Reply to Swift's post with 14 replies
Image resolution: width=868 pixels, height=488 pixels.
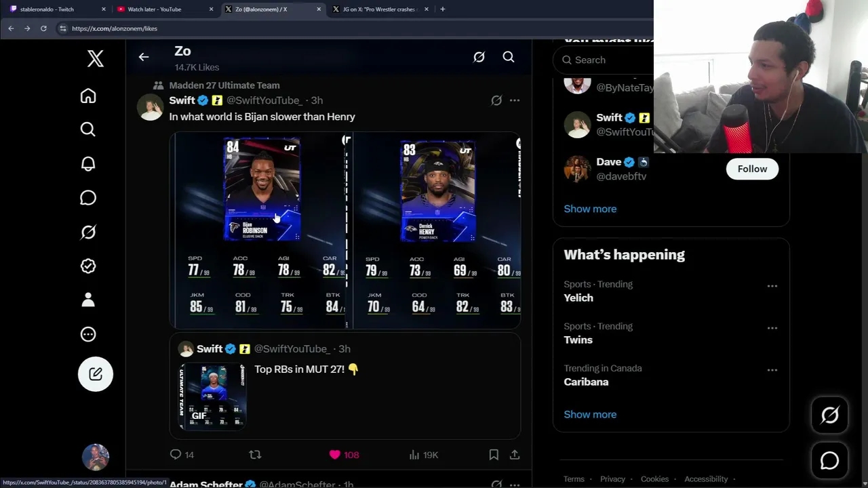click(x=182, y=455)
